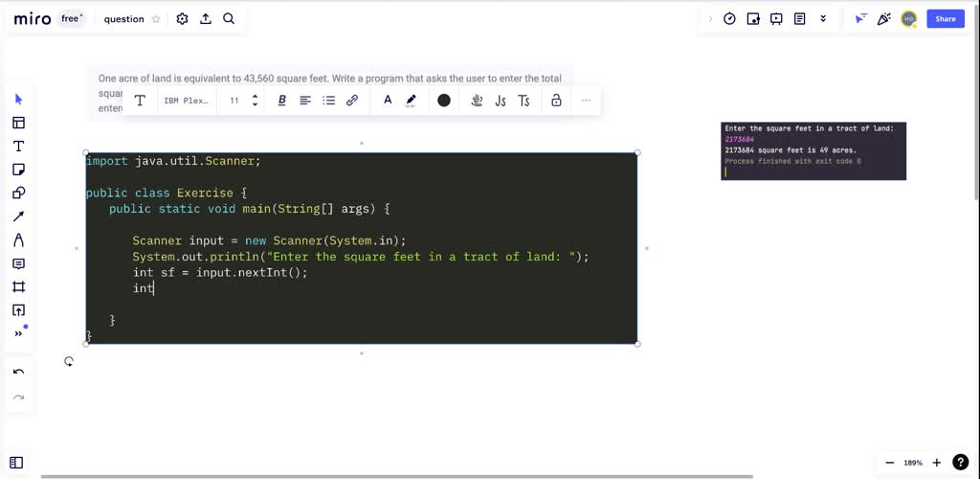Choose the connection line arrow tool
Image resolution: width=980 pixels, height=479 pixels.
18,217
